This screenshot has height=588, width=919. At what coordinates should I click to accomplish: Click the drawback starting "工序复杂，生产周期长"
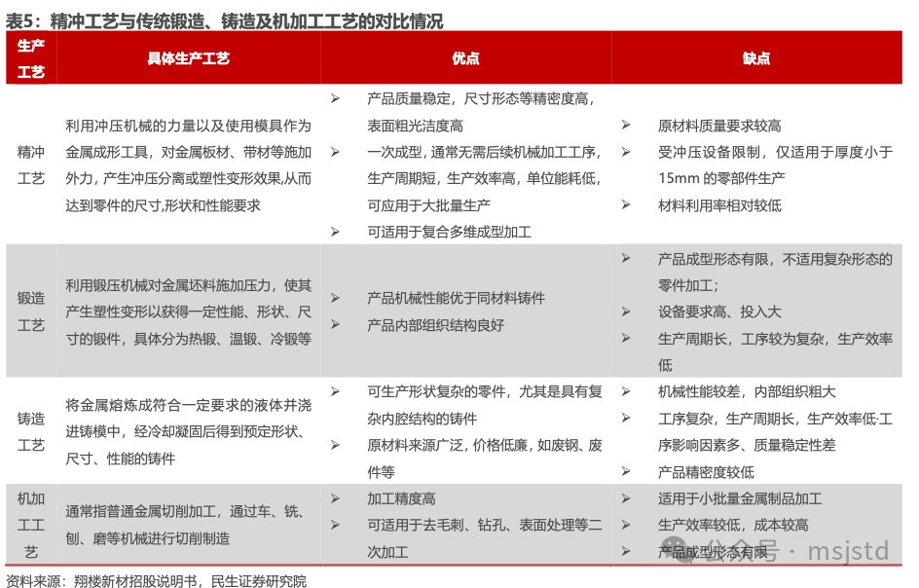(775, 431)
